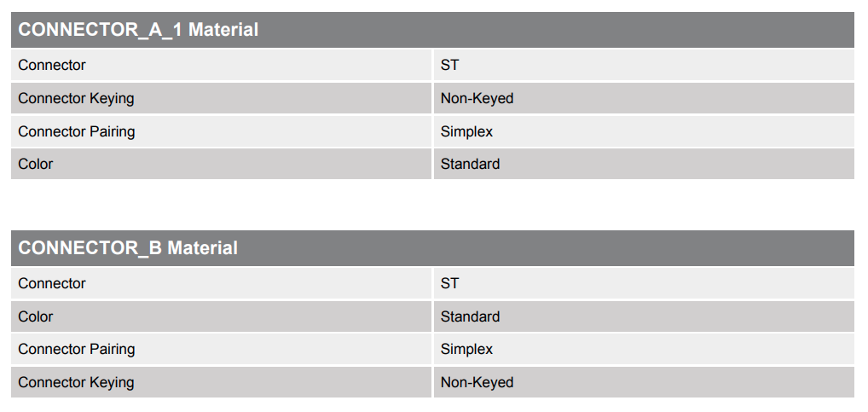
Task: Select the Connector label in CONNECTOR_A_1 table
Action: (x=52, y=65)
